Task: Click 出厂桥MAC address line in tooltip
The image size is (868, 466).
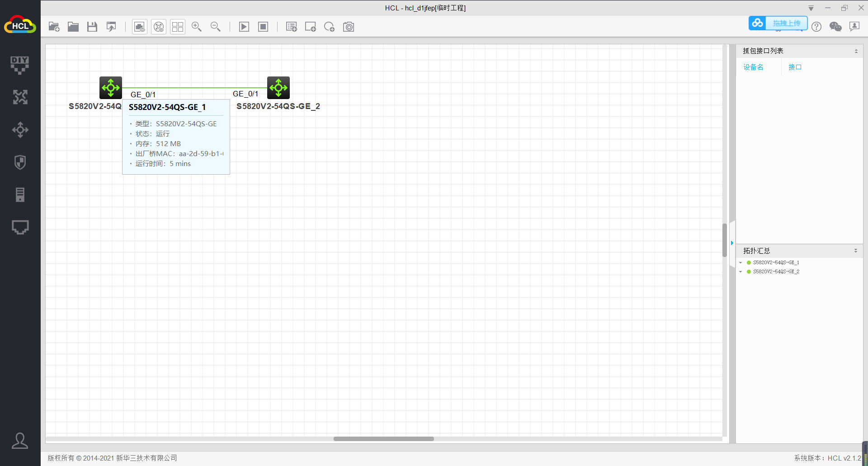Action: pyautogui.click(x=179, y=154)
